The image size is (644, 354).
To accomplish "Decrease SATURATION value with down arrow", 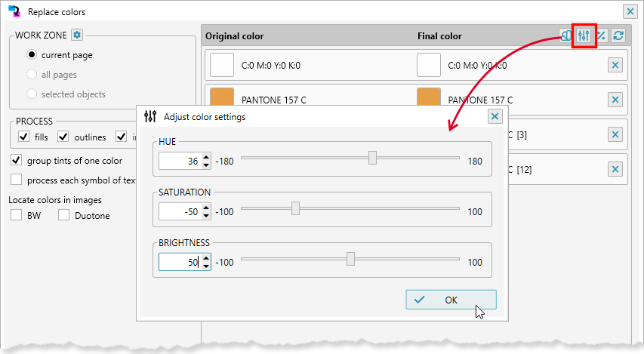I will click(206, 216).
